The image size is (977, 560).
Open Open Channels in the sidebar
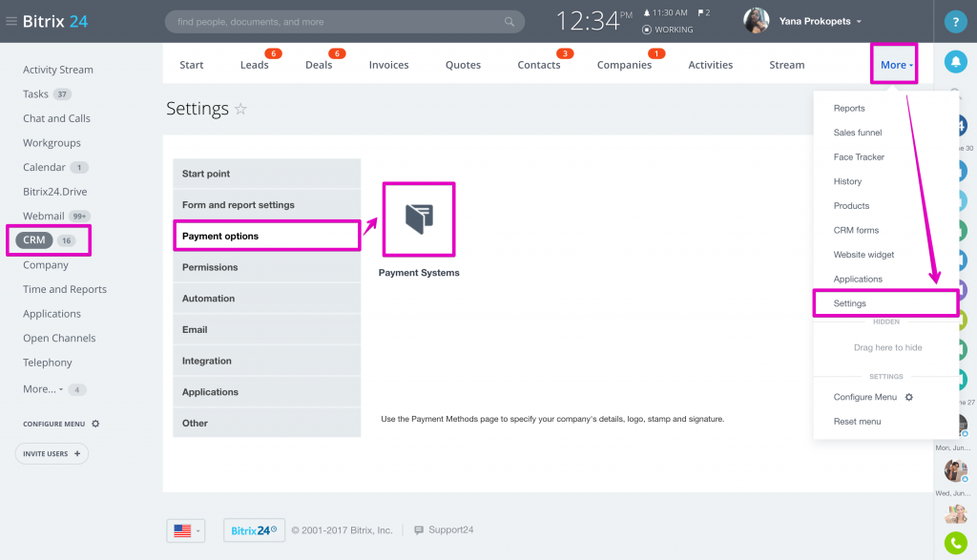[x=59, y=339]
